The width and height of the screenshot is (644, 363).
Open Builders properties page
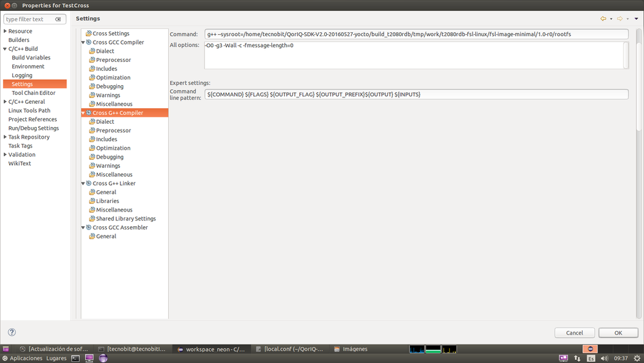[19, 40]
